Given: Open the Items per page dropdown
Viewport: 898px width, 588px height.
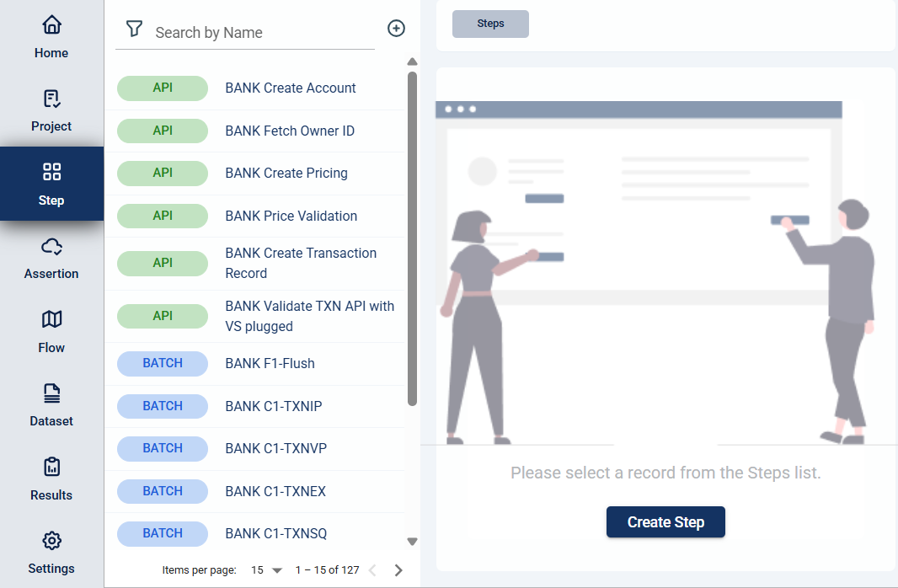Looking at the screenshot, I should (266, 570).
